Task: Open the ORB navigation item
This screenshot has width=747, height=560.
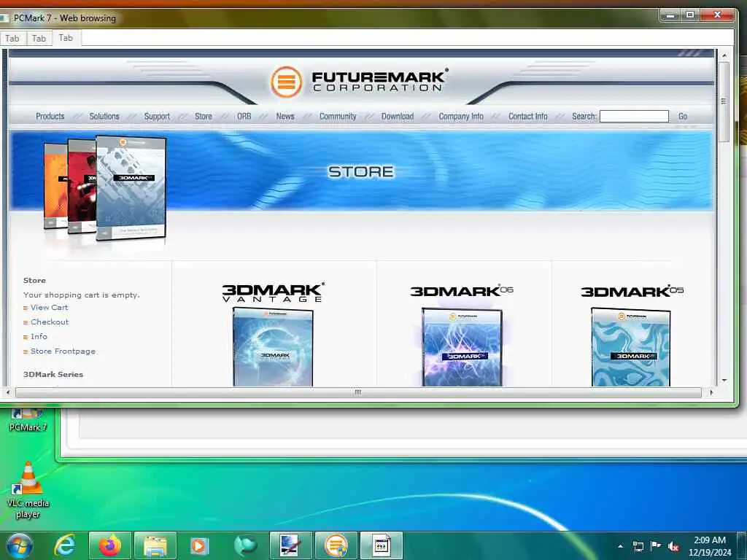Action: tap(244, 116)
